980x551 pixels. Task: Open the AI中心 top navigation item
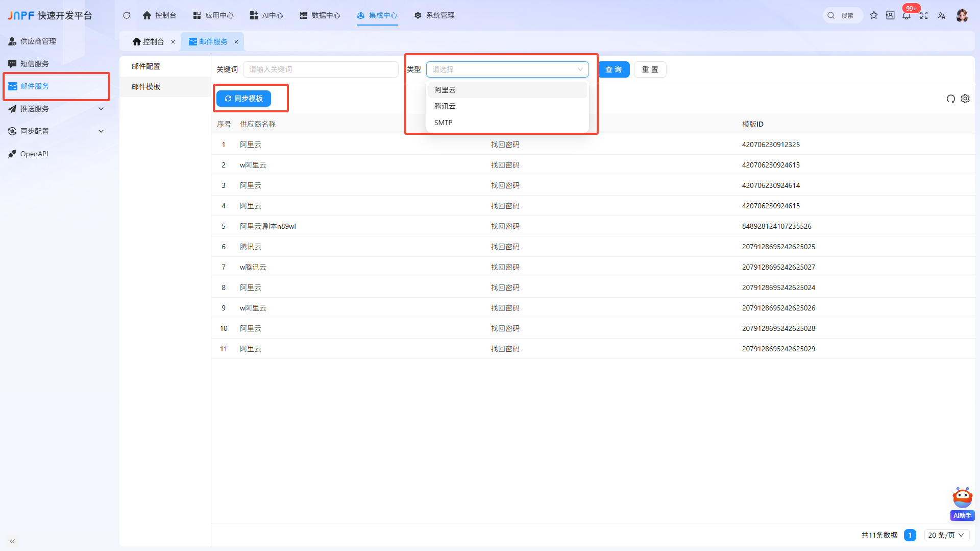(266, 15)
